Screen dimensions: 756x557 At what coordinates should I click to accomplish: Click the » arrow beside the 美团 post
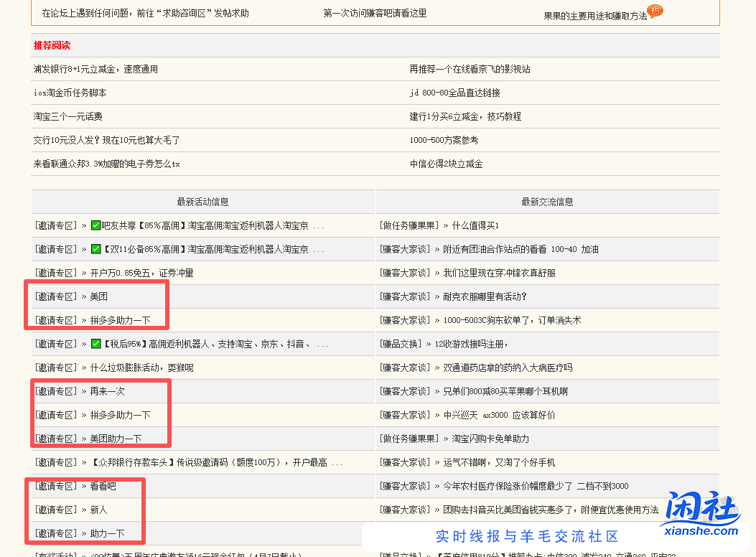85,296
